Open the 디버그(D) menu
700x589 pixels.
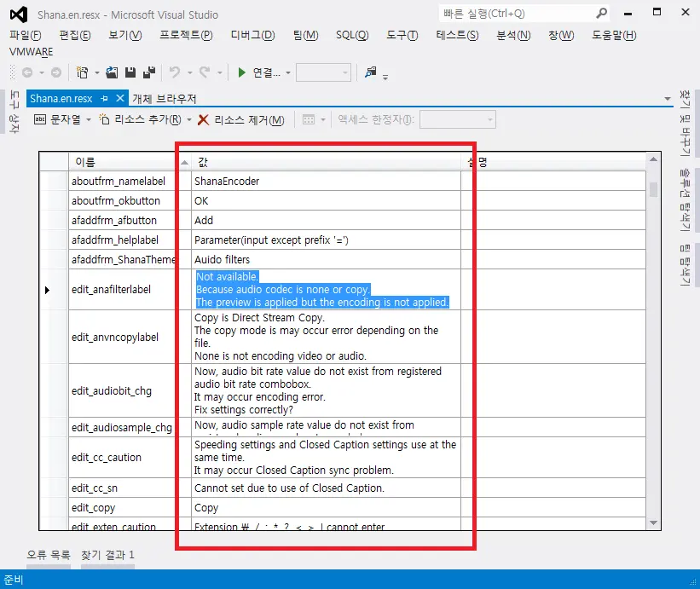pyautogui.click(x=252, y=35)
